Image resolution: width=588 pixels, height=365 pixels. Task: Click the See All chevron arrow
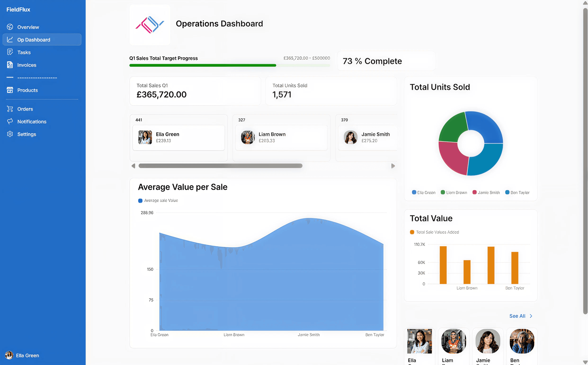531,316
